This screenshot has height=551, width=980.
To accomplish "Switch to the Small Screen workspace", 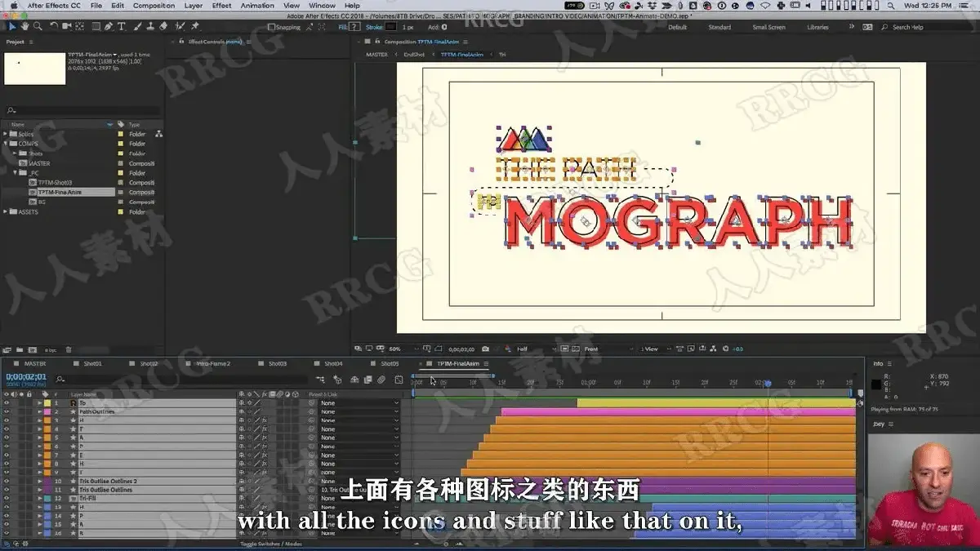I will 768,27.
